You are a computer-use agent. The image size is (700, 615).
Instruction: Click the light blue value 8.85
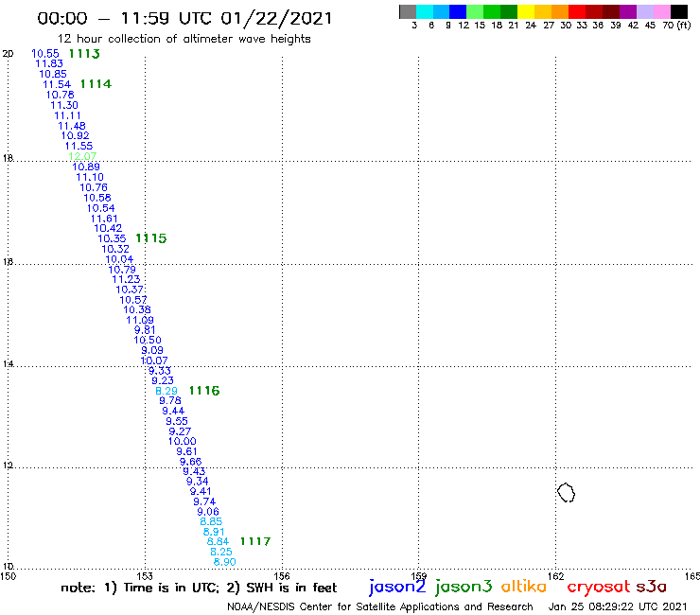(x=211, y=522)
